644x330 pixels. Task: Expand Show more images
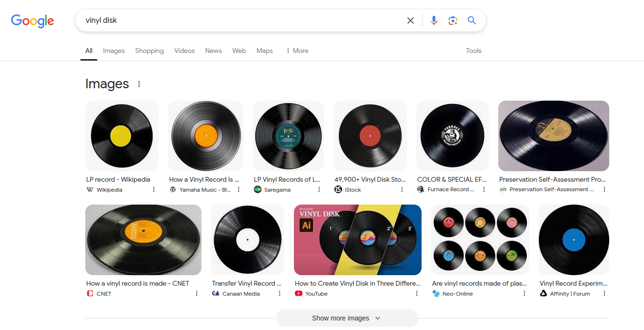click(346, 318)
